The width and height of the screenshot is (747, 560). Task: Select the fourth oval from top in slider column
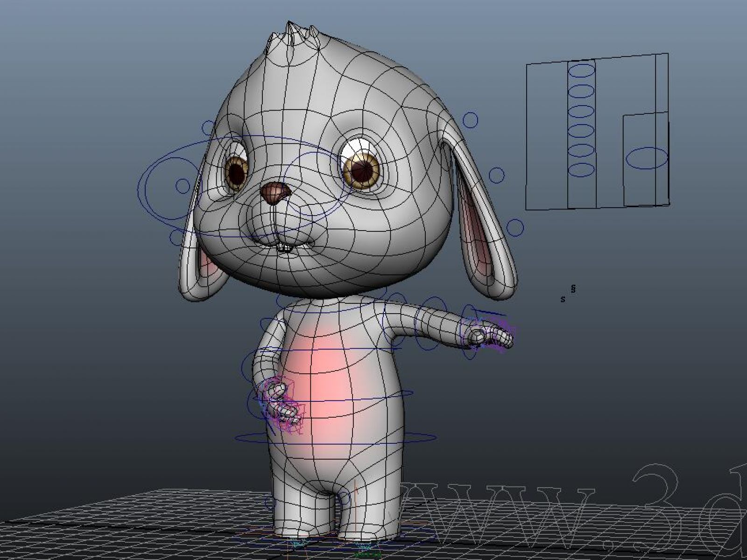pyautogui.click(x=581, y=131)
